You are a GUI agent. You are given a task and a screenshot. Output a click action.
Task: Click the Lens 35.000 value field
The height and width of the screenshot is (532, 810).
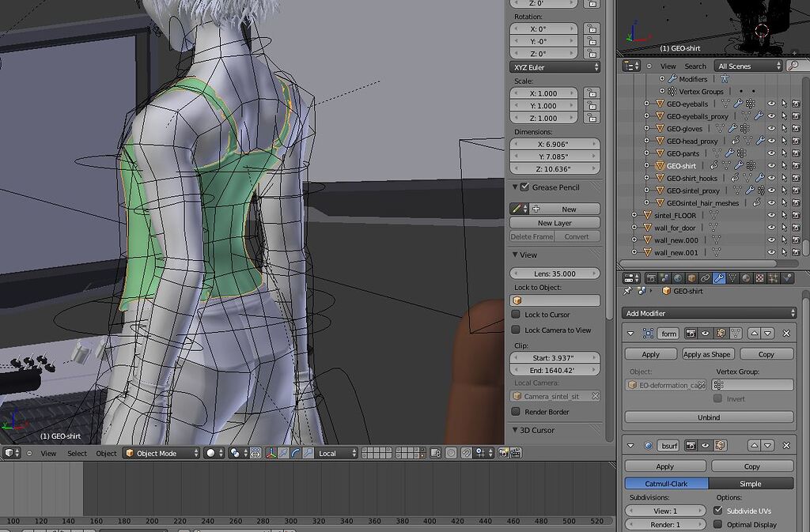coord(555,274)
